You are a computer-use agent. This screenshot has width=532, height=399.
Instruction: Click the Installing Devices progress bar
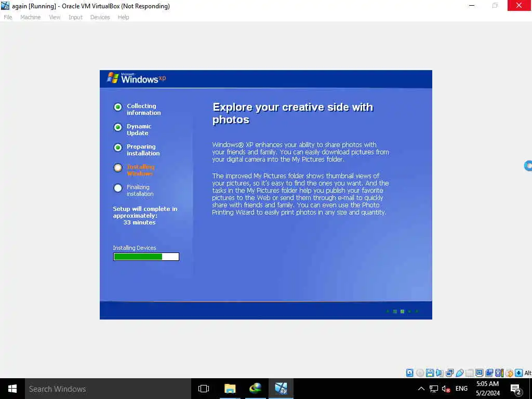point(146,257)
